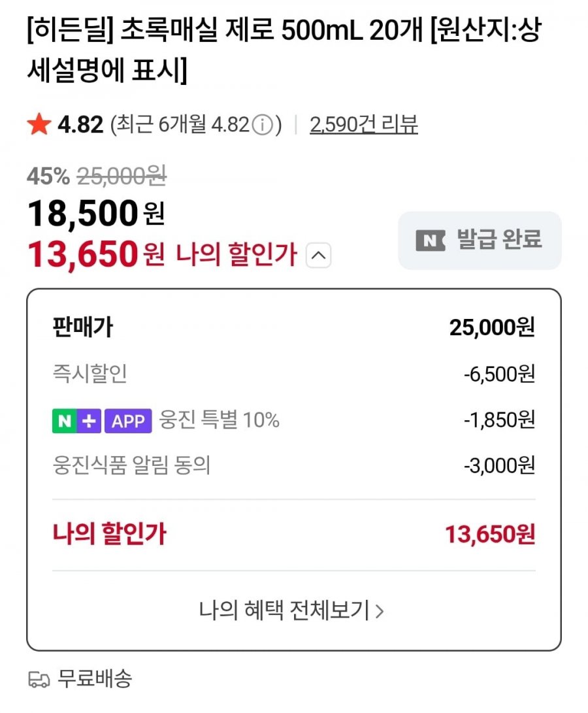The width and height of the screenshot is (588, 713).
Task: Click the purple APP badge
Action: click(x=128, y=421)
